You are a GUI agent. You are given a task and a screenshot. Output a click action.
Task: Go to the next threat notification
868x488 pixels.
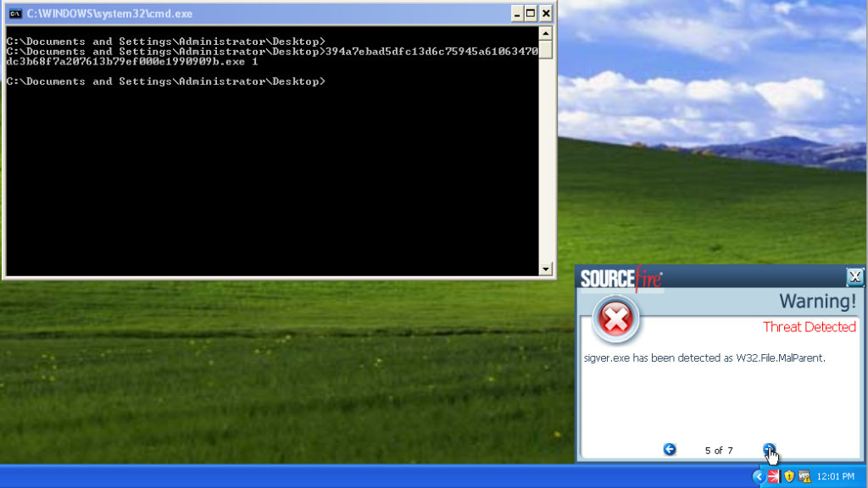point(768,449)
